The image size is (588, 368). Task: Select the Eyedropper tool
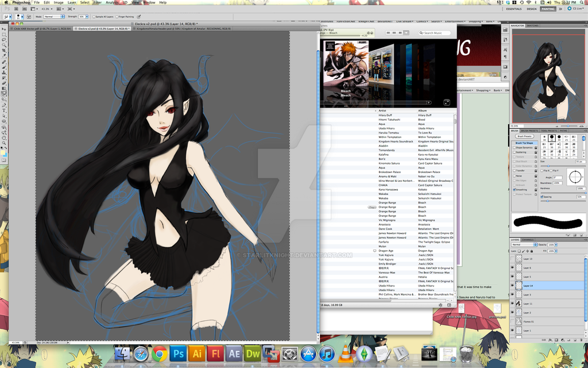pyautogui.click(x=4, y=56)
